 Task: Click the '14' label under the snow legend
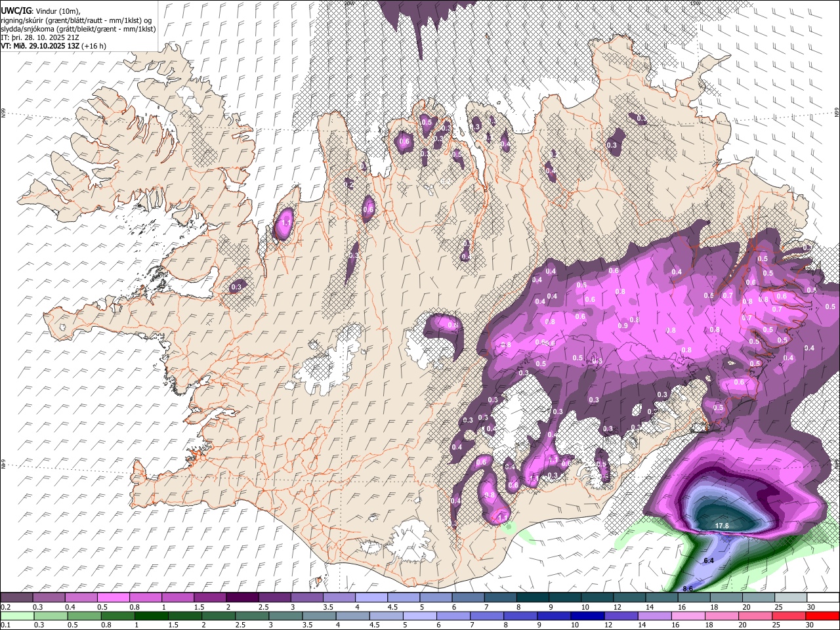click(649, 607)
